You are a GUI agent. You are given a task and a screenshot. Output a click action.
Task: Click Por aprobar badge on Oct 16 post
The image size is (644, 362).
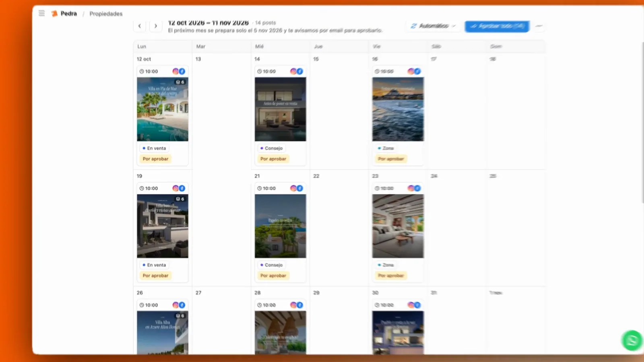391,159
